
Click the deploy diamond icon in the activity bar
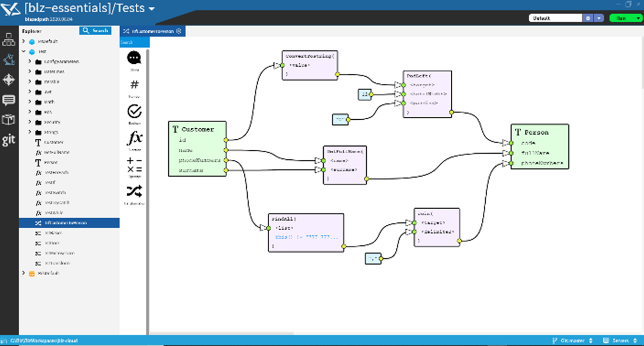[9, 79]
